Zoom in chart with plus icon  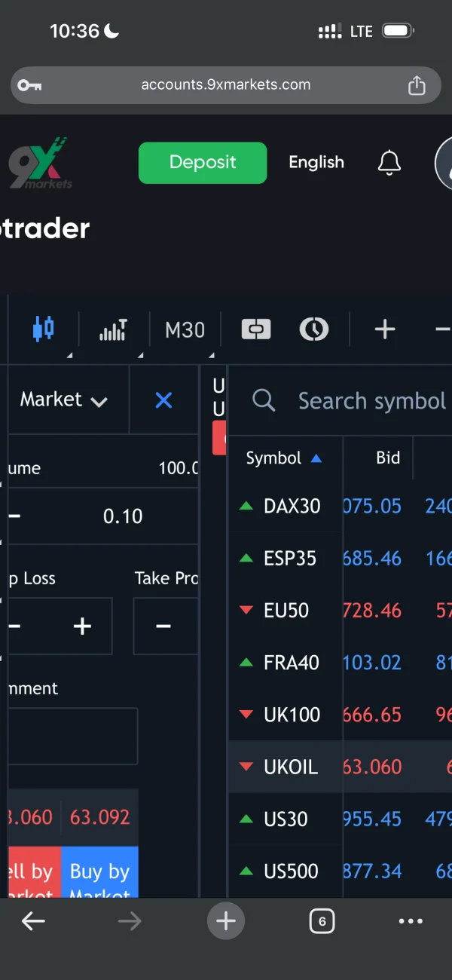pos(385,329)
